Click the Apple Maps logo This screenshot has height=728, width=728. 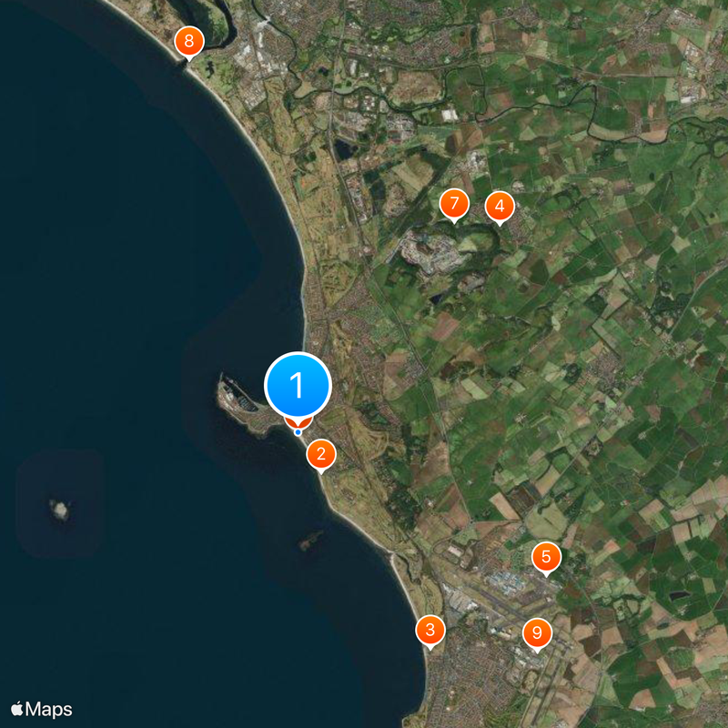42,709
